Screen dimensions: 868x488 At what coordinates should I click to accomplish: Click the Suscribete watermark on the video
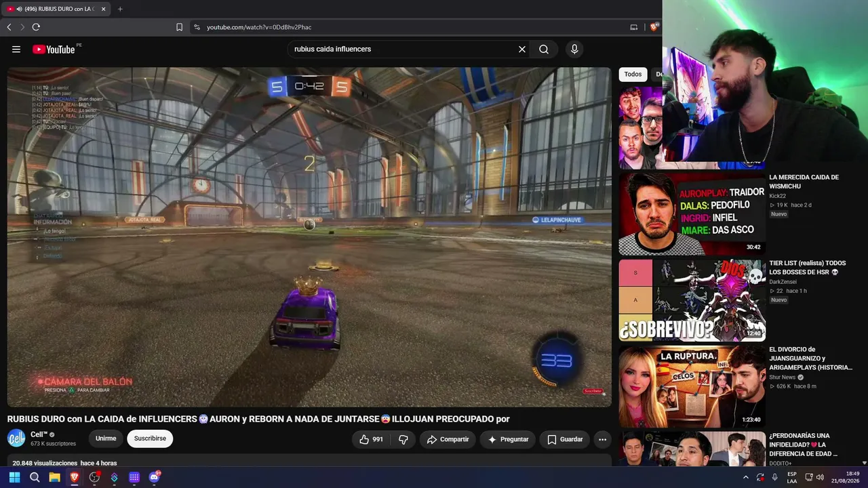pyautogui.click(x=593, y=391)
